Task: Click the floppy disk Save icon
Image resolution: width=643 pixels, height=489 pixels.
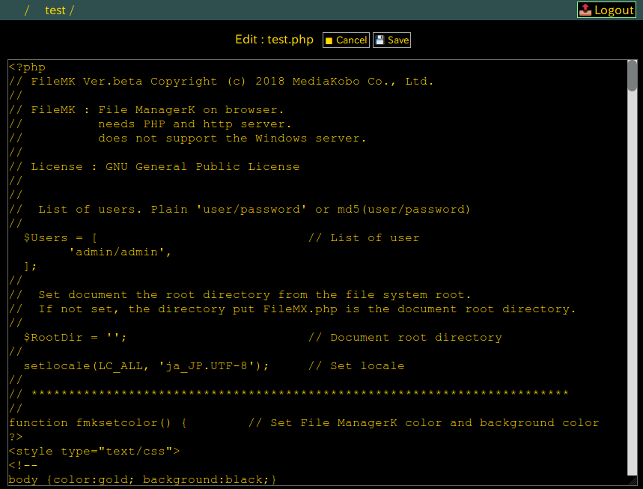Action: [380, 40]
